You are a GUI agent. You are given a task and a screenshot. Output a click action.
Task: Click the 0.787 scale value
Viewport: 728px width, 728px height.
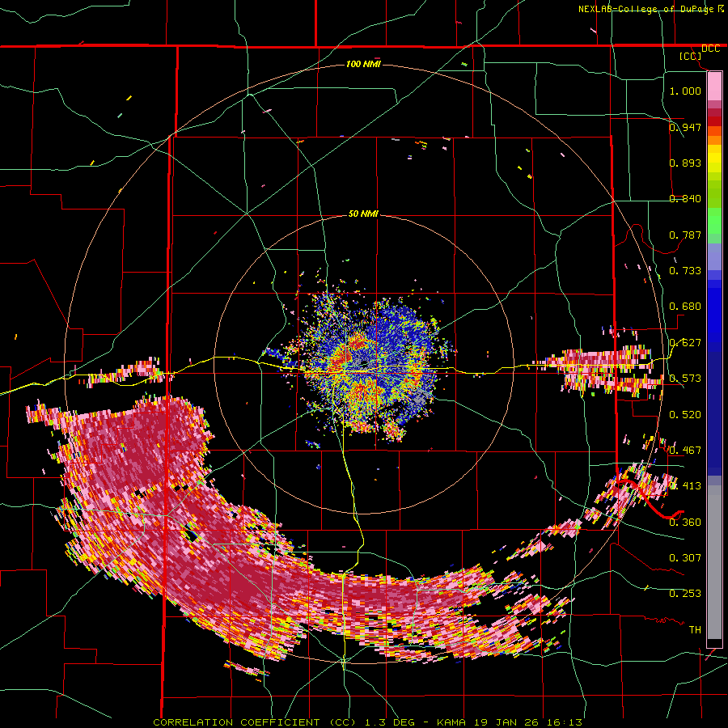point(685,235)
